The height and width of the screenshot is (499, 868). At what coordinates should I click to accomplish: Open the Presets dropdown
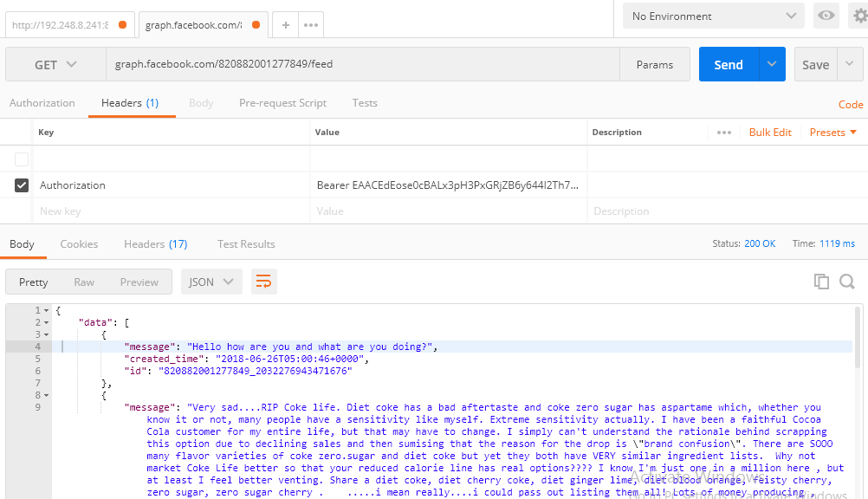[x=833, y=133]
